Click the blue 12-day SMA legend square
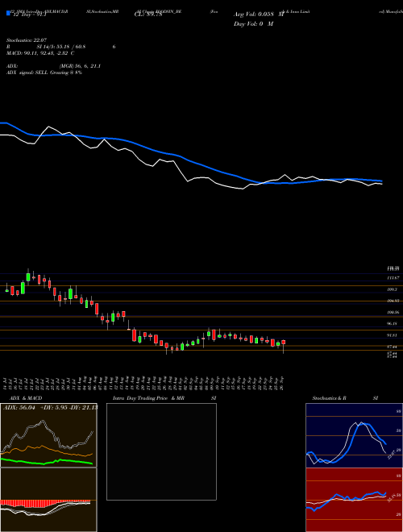The width and height of the screenshot is (403, 532). (9, 13)
